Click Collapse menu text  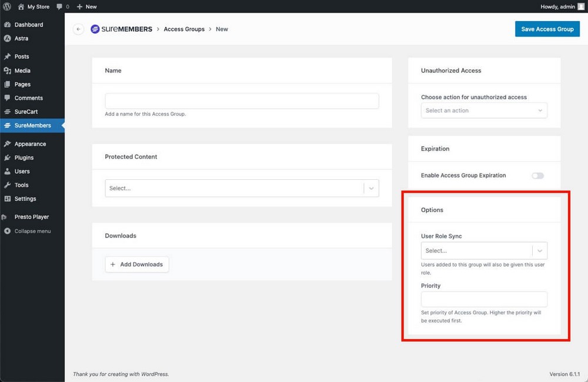pyautogui.click(x=32, y=231)
